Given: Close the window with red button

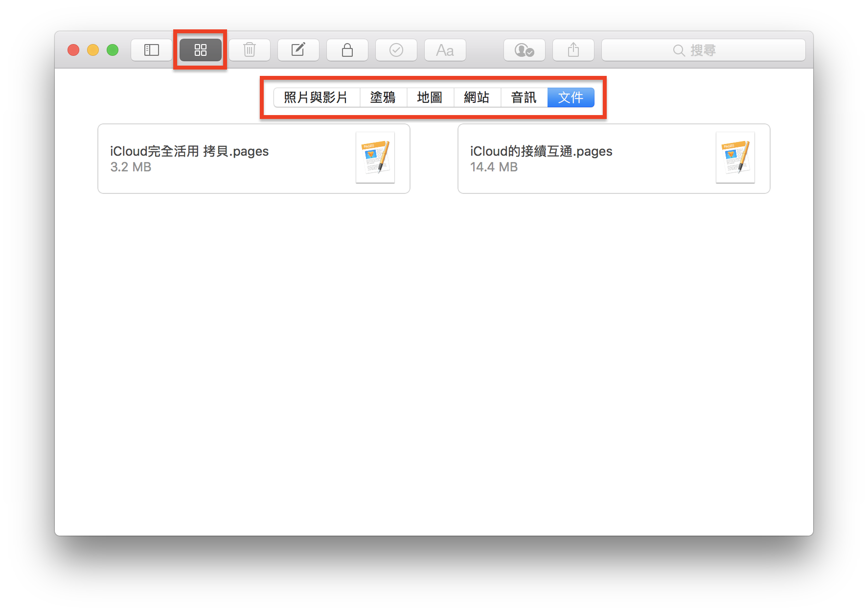Looking at the screenshot, I should [73, 50].
